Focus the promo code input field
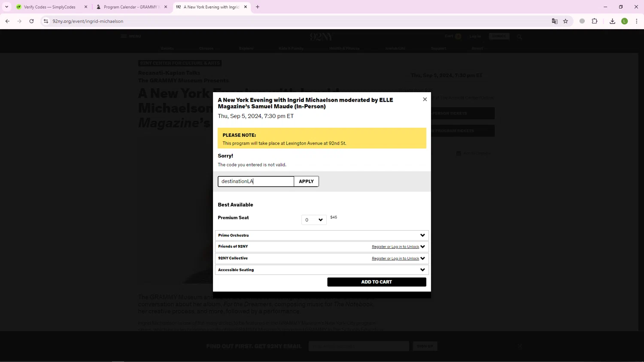The height and width of the screenshot is (362, 644). click(256, 181)
